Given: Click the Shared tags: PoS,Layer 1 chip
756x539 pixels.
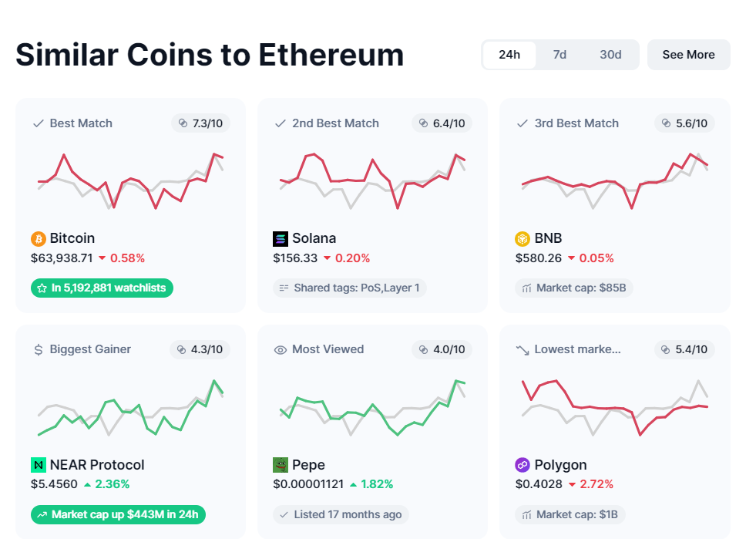Looking at the screenshot, I should (x=350, y=288).
